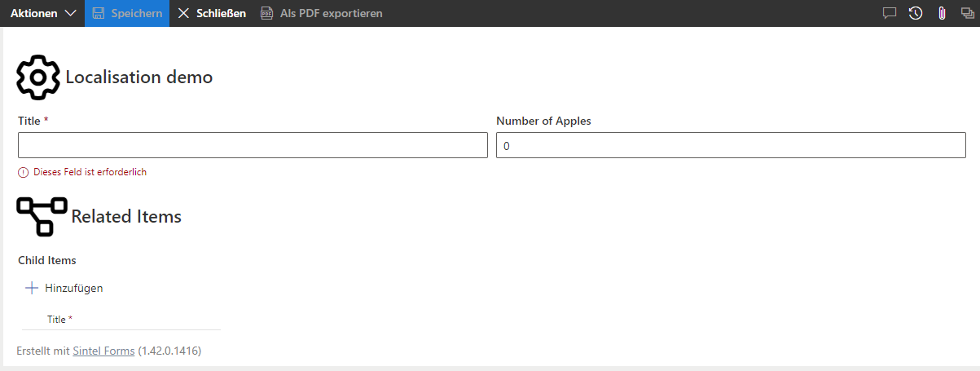Click the PDF file icon
Image resolution: width=980 pixels, height=371 pixels.
click(x=266, y=13)
